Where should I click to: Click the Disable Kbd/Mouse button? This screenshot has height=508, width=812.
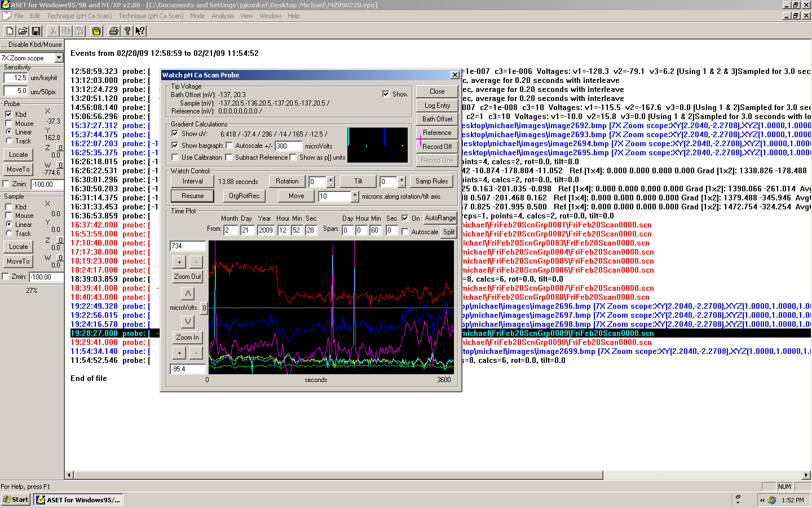pyautogui.click(x=32, y=45)
